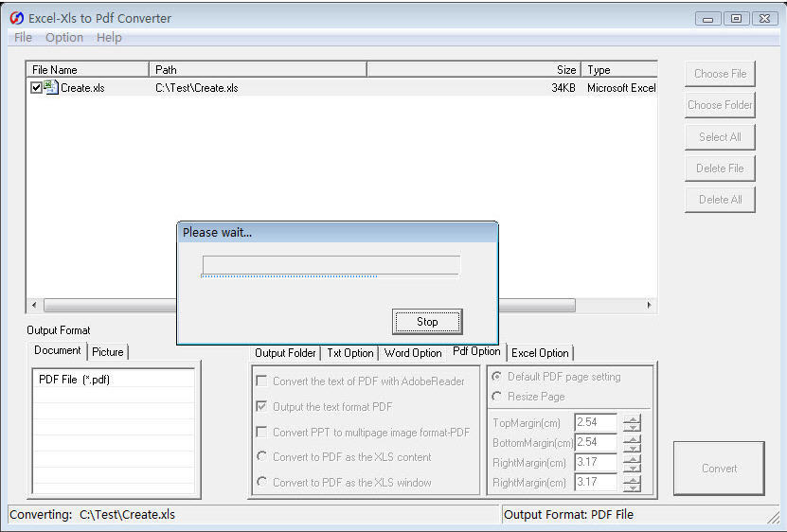Image resolution: width=787 pixels, height=532 pixels.
Task: Decrease the BottomMargin spinner value
Action: click(632, 448)
